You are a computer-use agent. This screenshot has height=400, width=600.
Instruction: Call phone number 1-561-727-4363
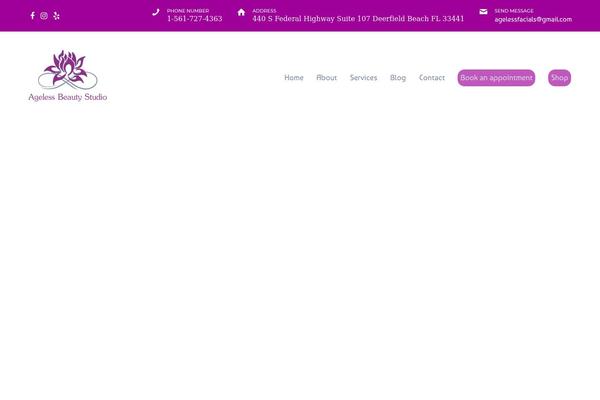194,19
